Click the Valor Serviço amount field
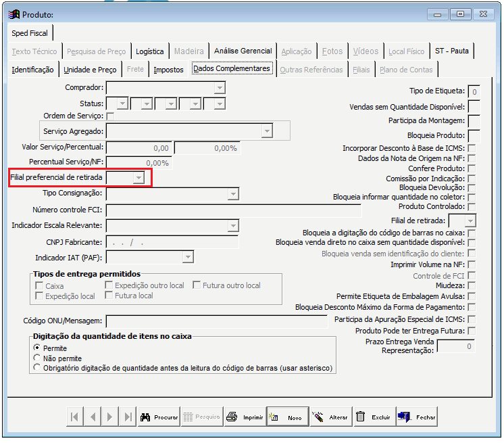 tap(139, 148)
